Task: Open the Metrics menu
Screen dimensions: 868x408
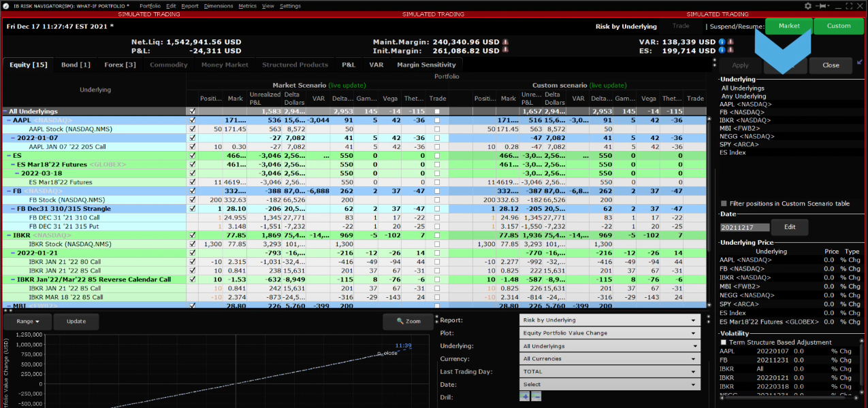Action: pyautogui.click(x=247, y=5)
